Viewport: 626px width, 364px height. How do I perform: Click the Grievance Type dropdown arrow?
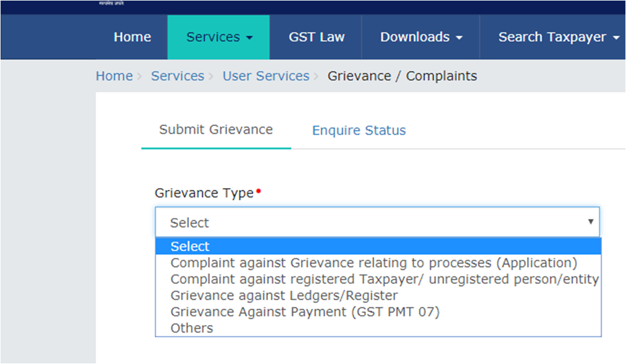590,222
